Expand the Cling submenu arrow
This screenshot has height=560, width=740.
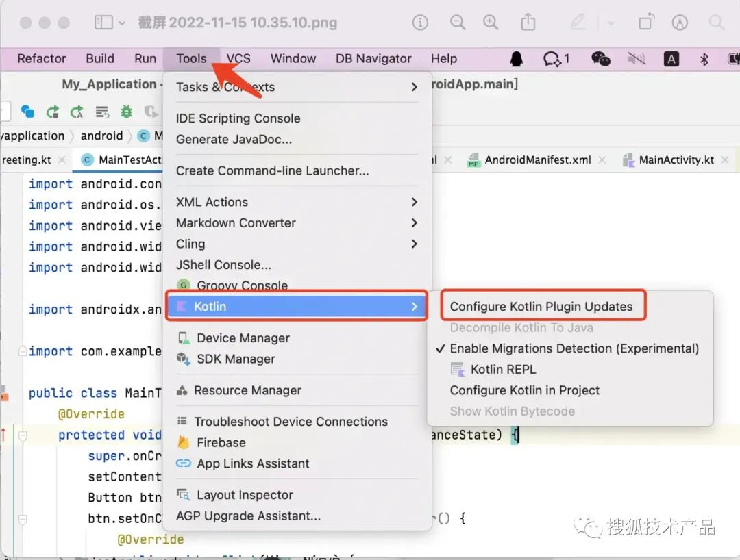click(x=414, y=244)
